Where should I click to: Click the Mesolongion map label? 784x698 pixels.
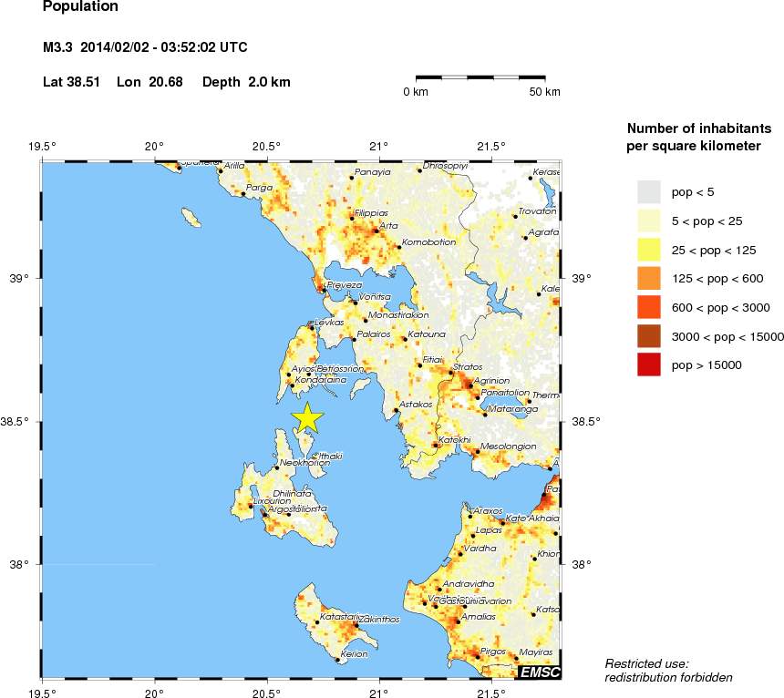click(x=508, y=447)
